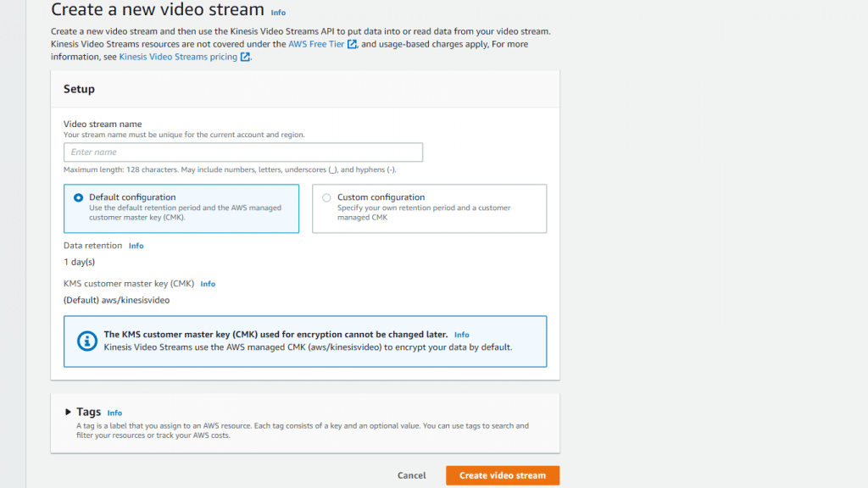Click external link icon beside Kinesis pricing
This screenshot has height=488, width=868.
coord(245,58)
